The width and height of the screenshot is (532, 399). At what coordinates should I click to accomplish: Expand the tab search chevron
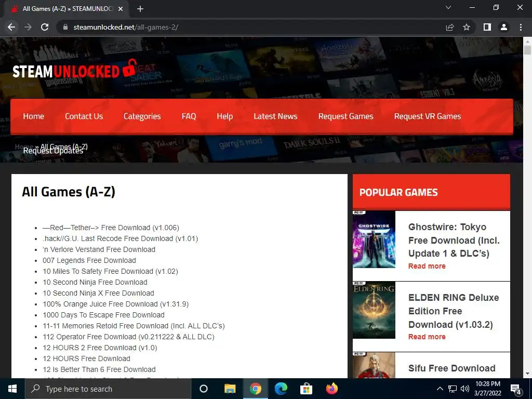click(x=448, y=7)
